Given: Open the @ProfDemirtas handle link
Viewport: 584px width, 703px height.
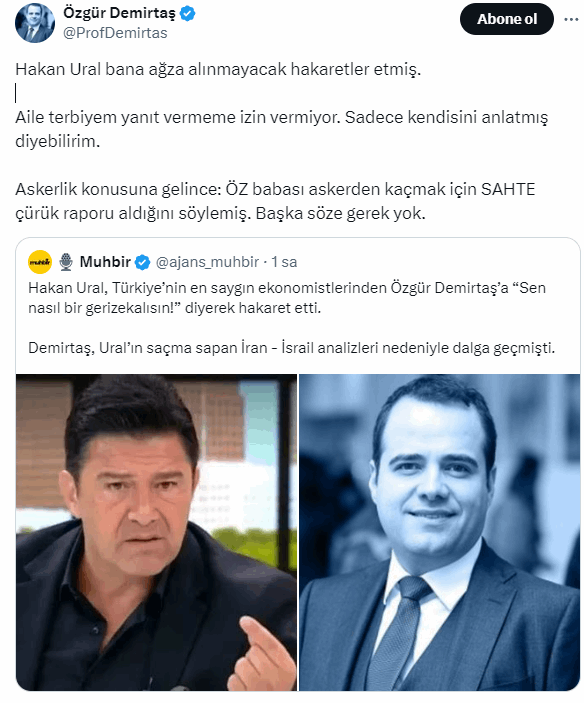Looking at the screenshot, I should click(x=115, y=33).
